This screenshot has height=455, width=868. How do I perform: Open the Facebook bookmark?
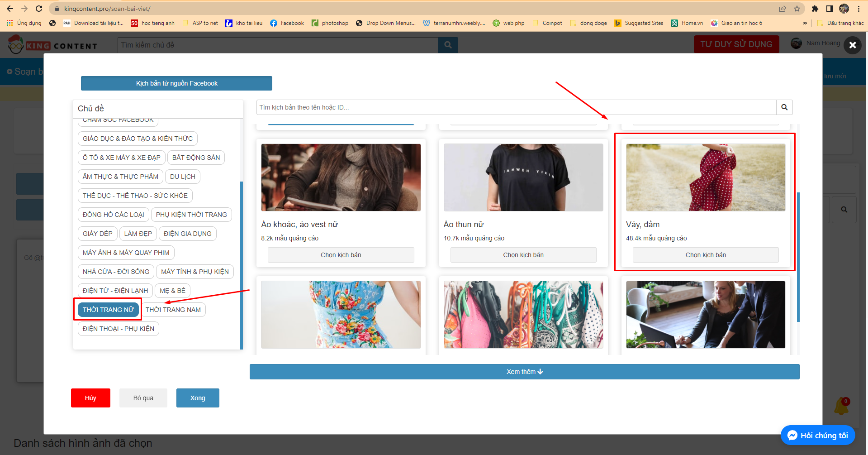(x=287, y=23)
